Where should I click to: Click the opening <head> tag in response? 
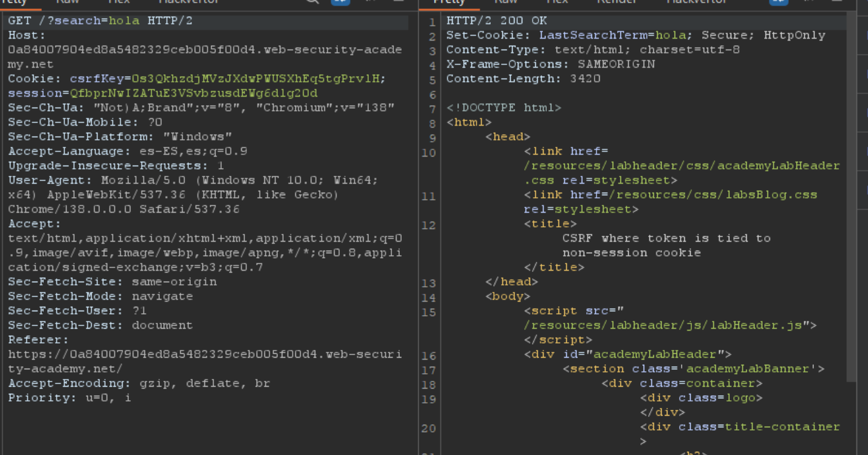point(508,137)
